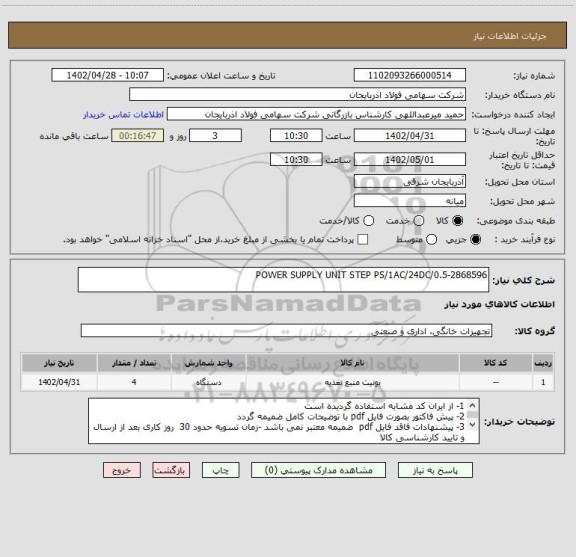
Task: Click مشاهده مدارک پیوستی (0) button
Action: (318, 470)
